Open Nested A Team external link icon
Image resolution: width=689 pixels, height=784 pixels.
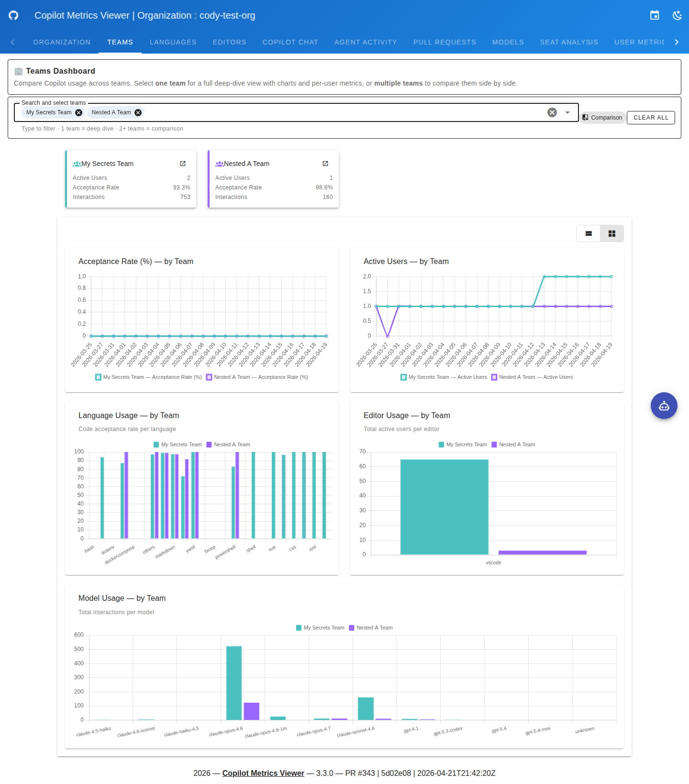coord(325,164)
